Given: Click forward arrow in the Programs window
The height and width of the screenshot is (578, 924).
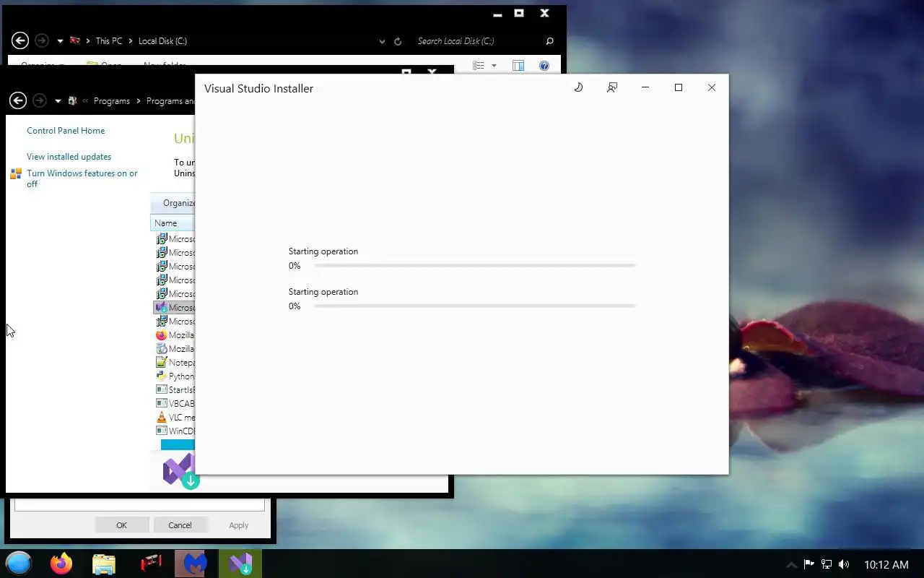Looking at the screenshot, I should [40, 100].
